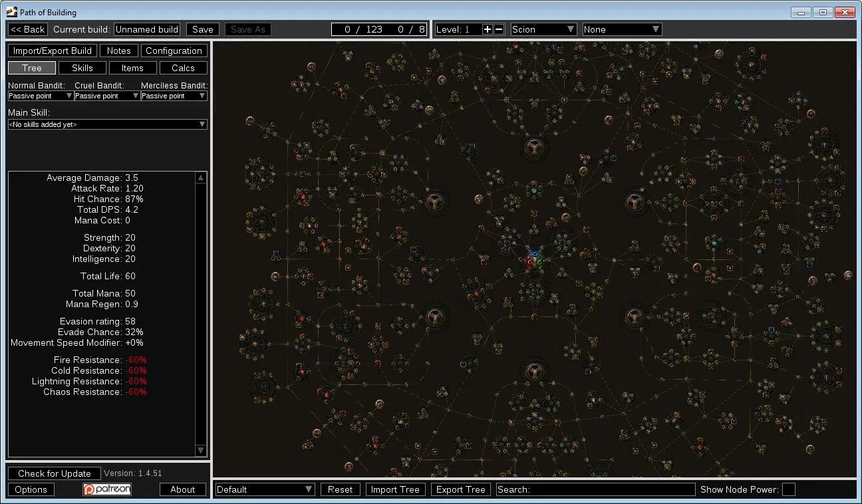Increase character level with the plus button
The width and height of the screenshot is (862, 504).
(x=488, y=29)
